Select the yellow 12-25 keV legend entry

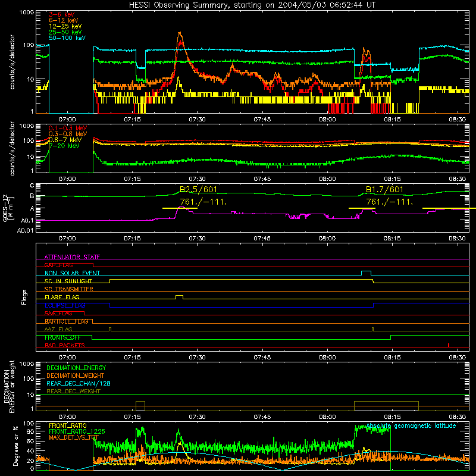65,26
